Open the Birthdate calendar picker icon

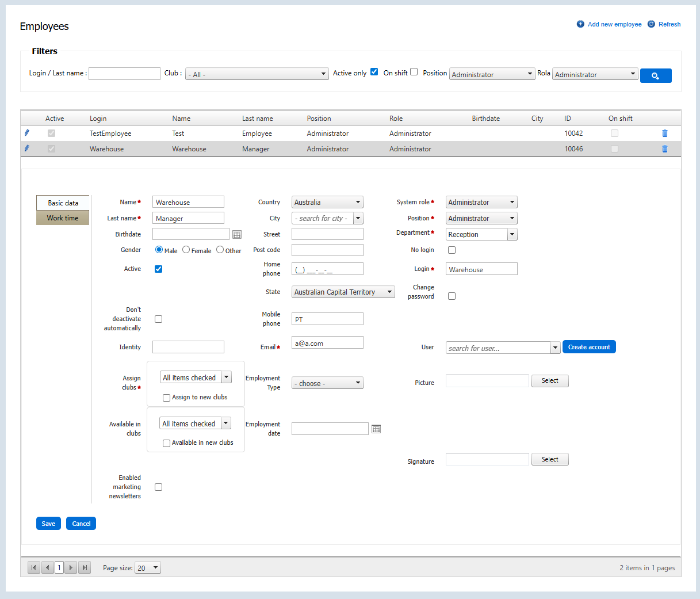237,234
